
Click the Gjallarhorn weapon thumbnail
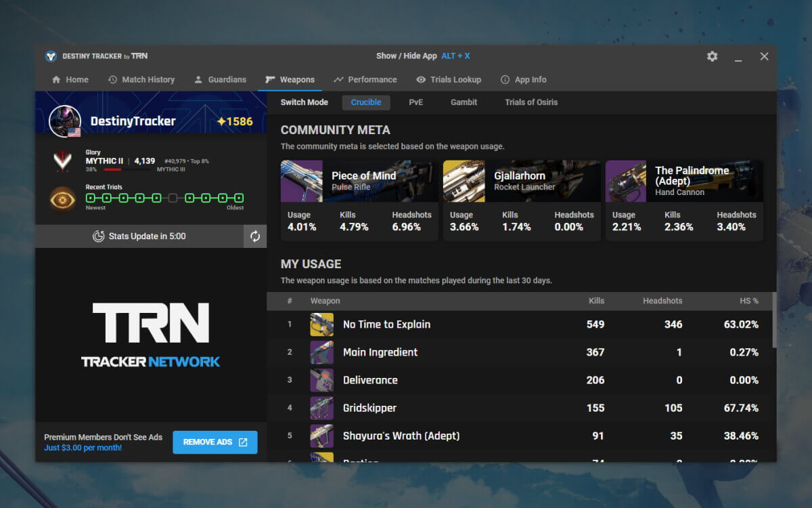(464, 181)
